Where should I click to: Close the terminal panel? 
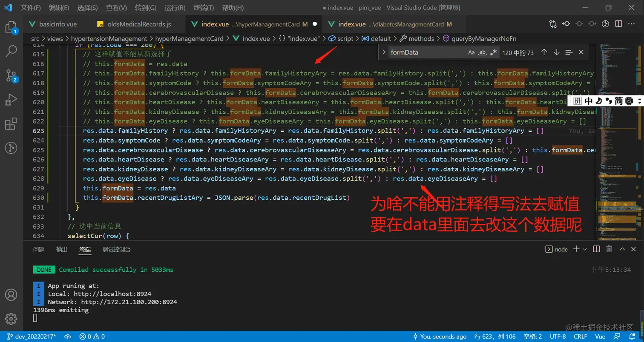click(x=634, y=249)
